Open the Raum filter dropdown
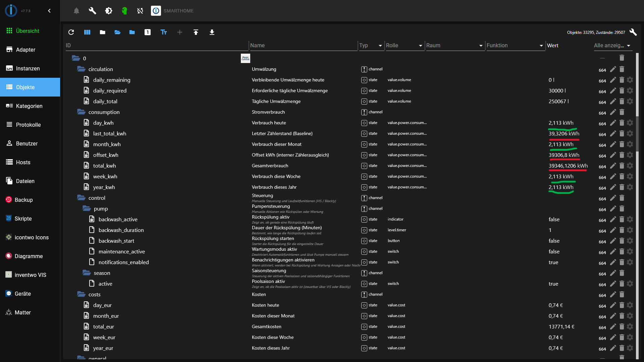Image resolution: width=644 pixels, height=362 pixels. (x=454, y=46)
